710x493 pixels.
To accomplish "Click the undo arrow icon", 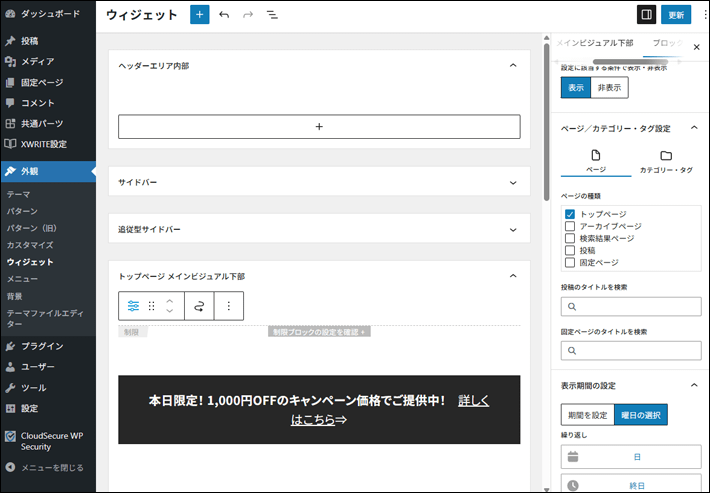I will pyautogui.click(x=224, y=15).
